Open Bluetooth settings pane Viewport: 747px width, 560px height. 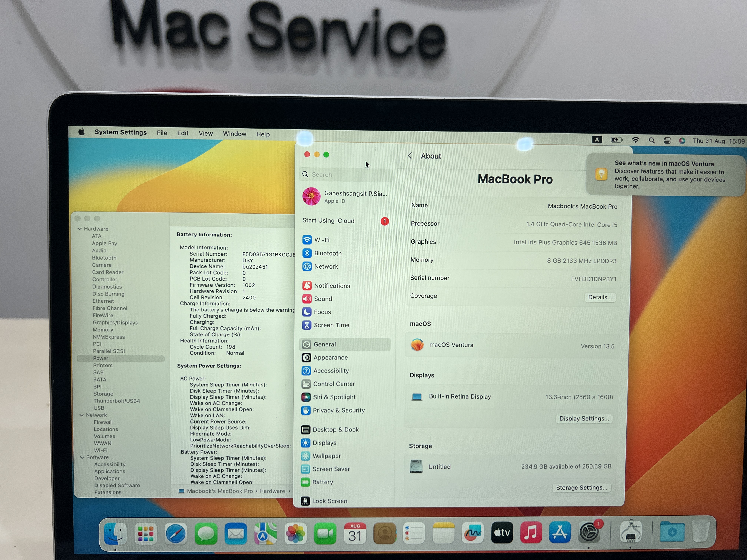[x=327, y=253]
